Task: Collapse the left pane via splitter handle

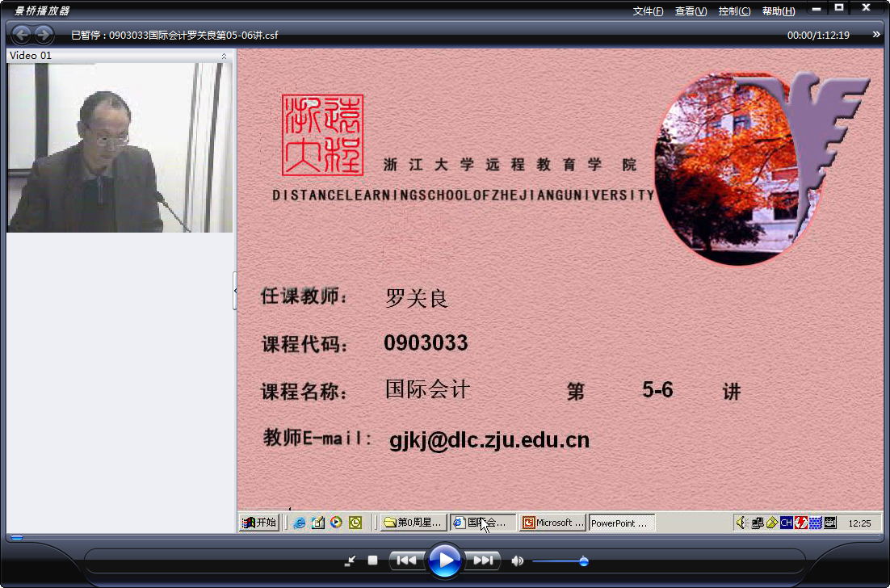Action: pos(235,291)
